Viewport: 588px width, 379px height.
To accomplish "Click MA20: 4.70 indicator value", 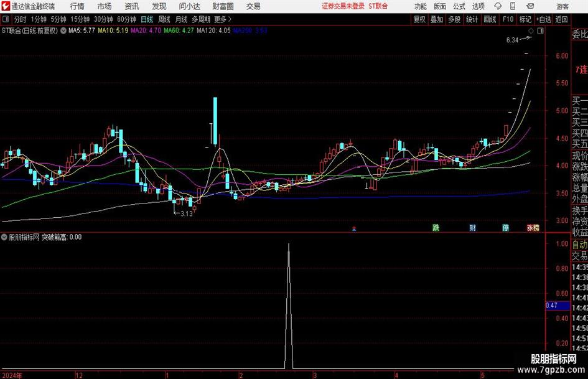I will tap(146, 30).
